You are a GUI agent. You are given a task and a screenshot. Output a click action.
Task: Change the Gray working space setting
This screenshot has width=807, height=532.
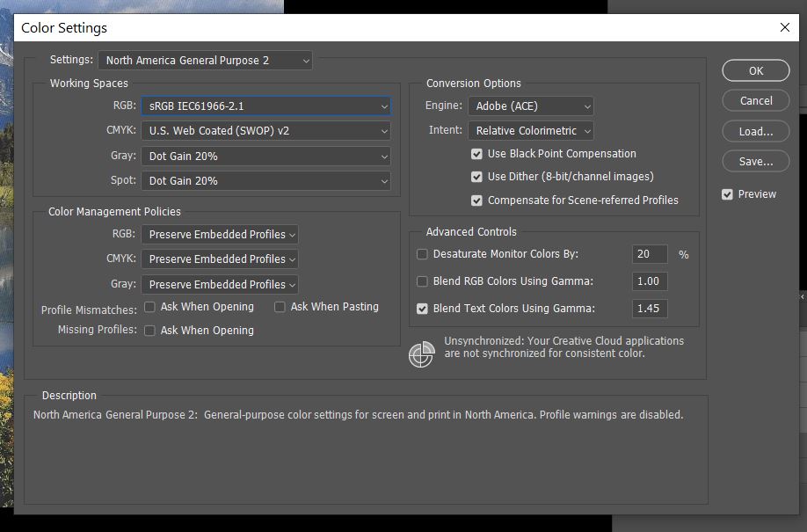click(266, 154)
